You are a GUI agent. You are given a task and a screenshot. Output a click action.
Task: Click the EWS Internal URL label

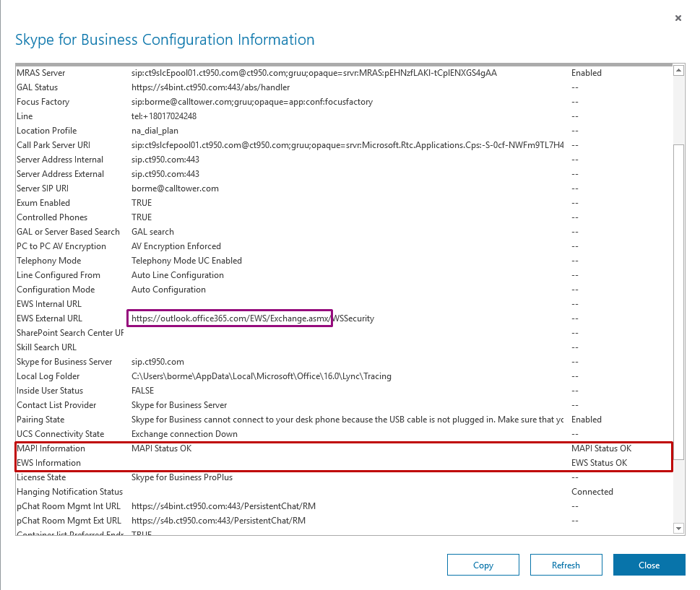pos(48,304)
